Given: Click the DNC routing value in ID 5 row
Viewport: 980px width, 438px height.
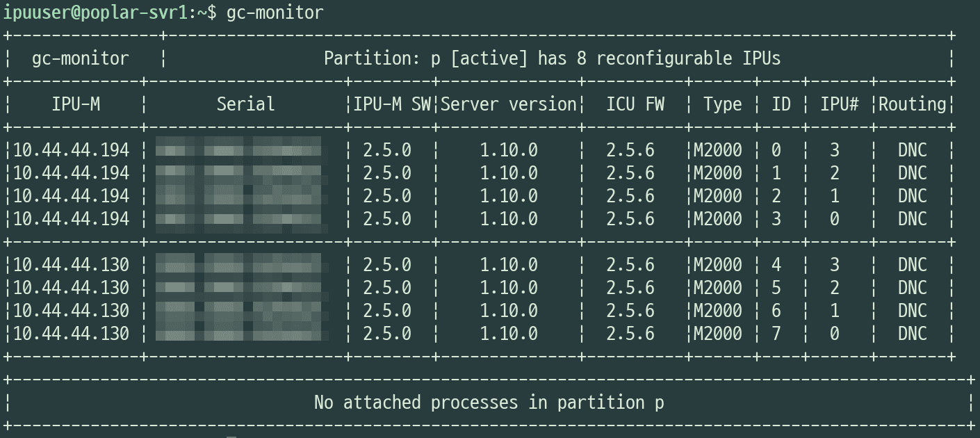Looking at the screenshot, I should [x=912, y=288].
